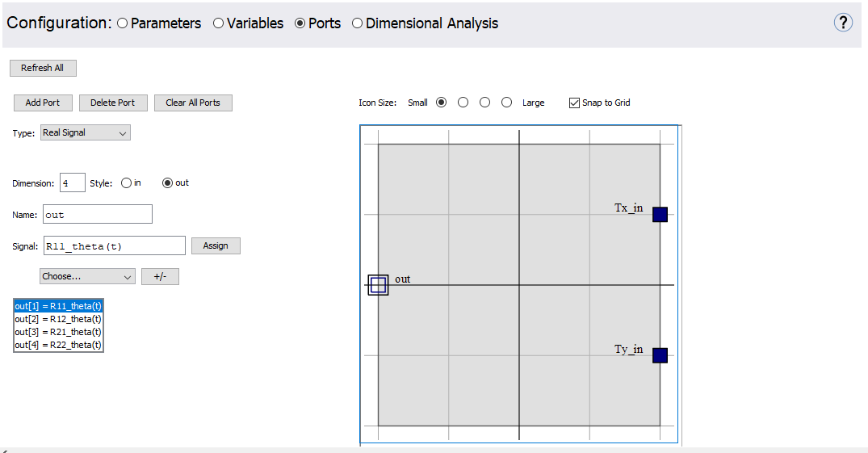
Task: Select the Large icon size radio
Action: [506, 103]
